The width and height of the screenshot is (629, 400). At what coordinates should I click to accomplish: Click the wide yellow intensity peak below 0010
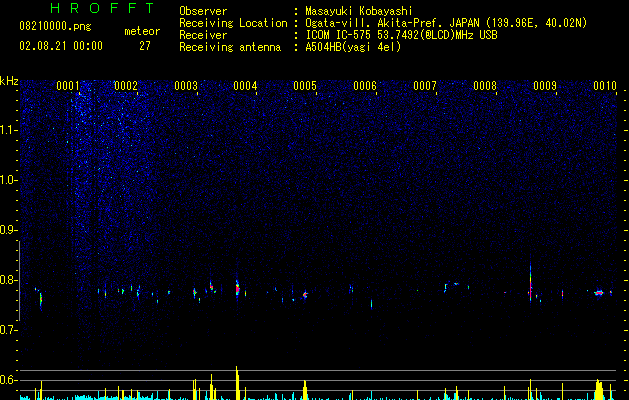[x=599, y=390]
